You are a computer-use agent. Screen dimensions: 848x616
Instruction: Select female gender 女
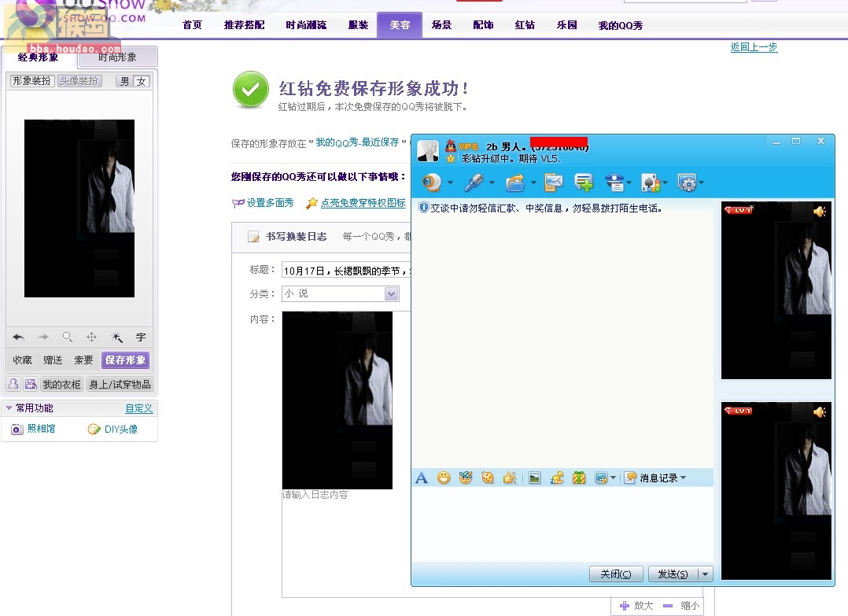[141, 81]
